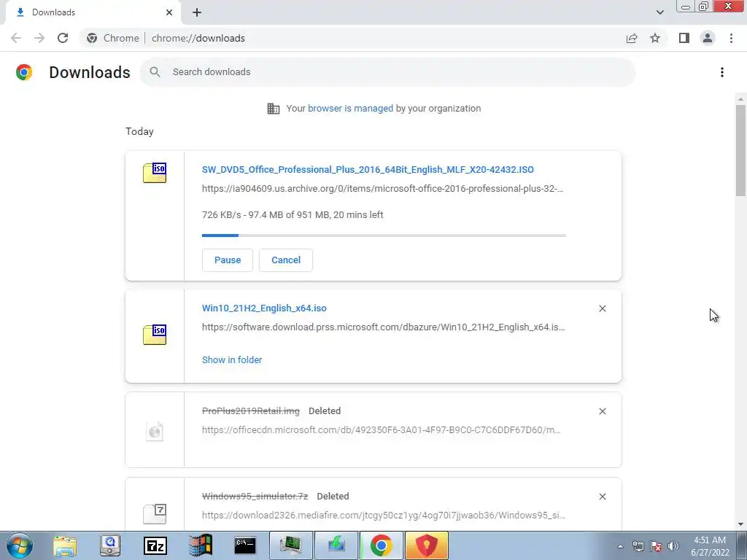This screenshot has height=560, width=747.
Task: Close the Downloads tab
Action: 169,12
